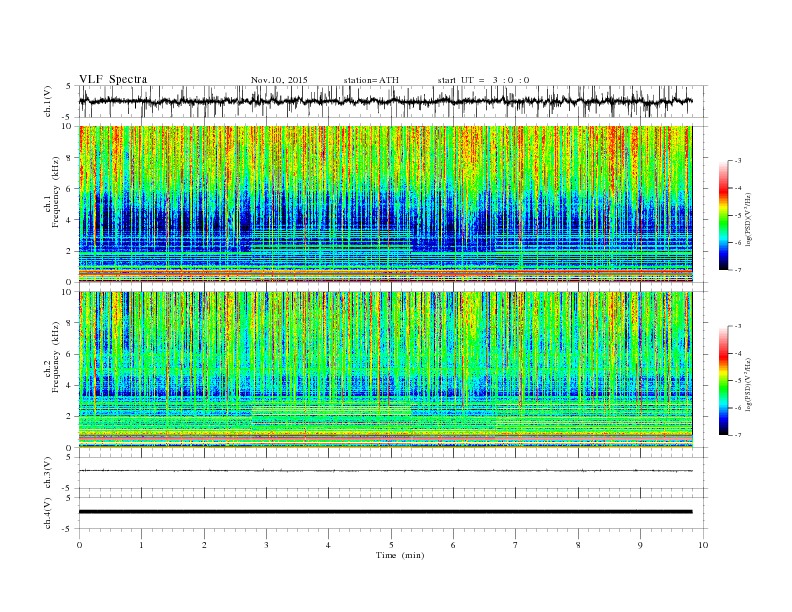Click the "VLF Spectra" plot title
Screen dimensions: 792x612
[x=113, y=79]
